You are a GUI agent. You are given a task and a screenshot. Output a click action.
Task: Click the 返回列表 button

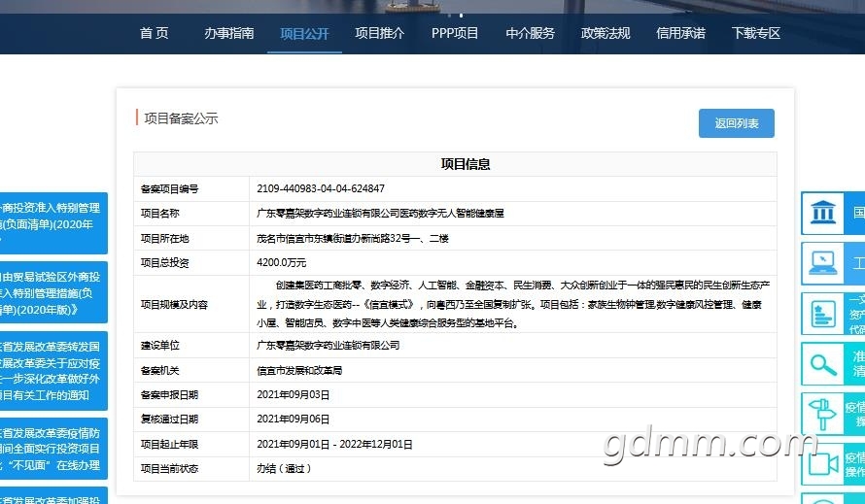[737, 123]
